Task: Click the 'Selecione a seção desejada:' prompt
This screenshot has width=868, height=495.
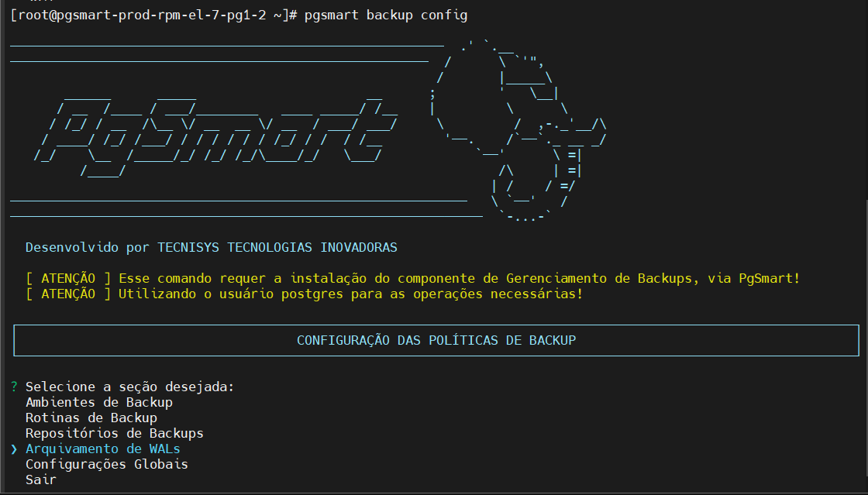Action: (130, 387)
